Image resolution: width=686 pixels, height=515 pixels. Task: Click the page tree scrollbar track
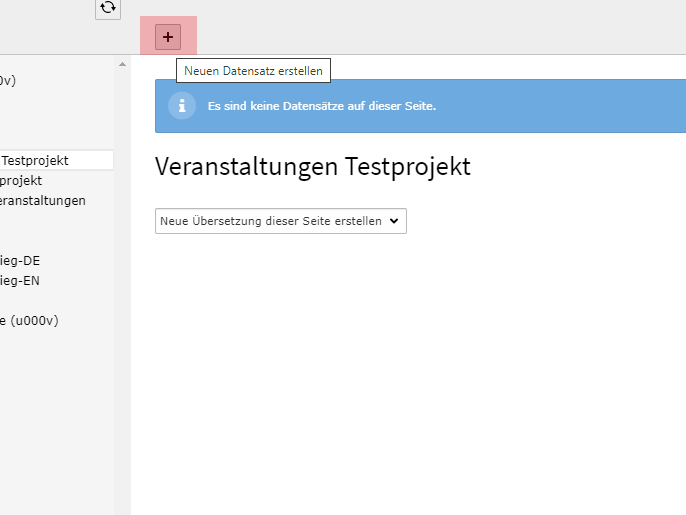click(123, 300)
